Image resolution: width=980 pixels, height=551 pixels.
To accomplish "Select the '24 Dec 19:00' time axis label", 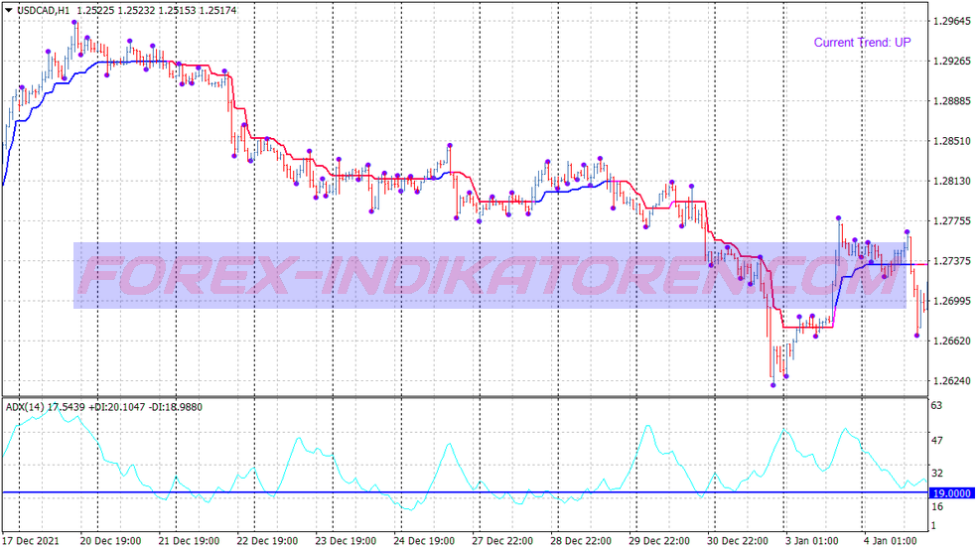I will [x=424, y=541].
